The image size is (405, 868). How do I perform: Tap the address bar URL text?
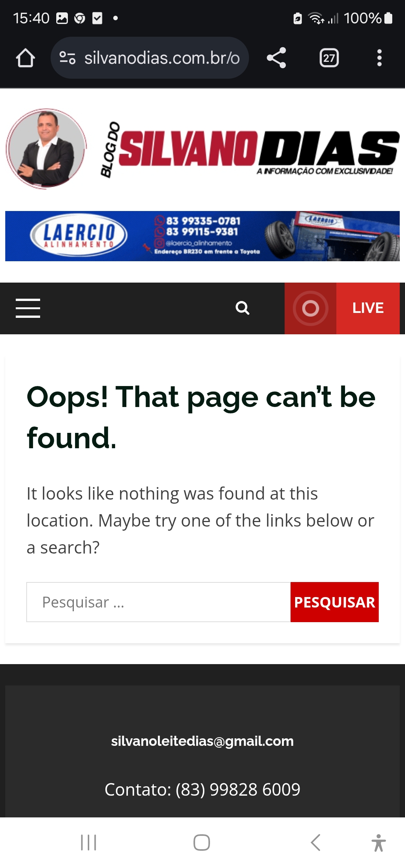(162, 58)
